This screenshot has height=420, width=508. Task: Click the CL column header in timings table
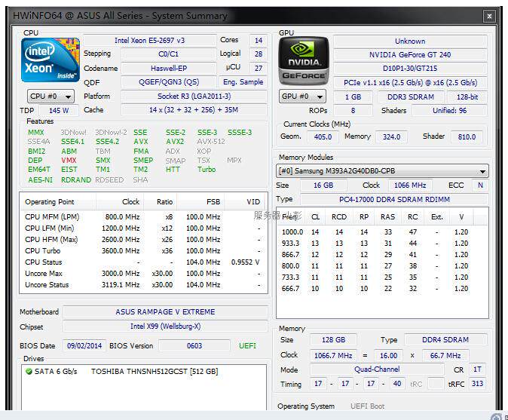(315, 217)
